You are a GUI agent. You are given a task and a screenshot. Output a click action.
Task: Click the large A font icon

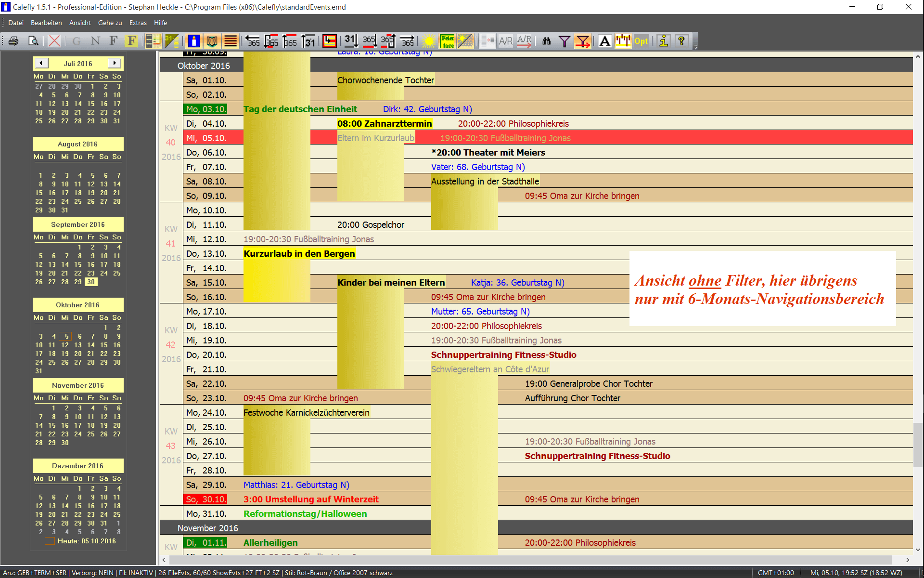coord(605,41)
